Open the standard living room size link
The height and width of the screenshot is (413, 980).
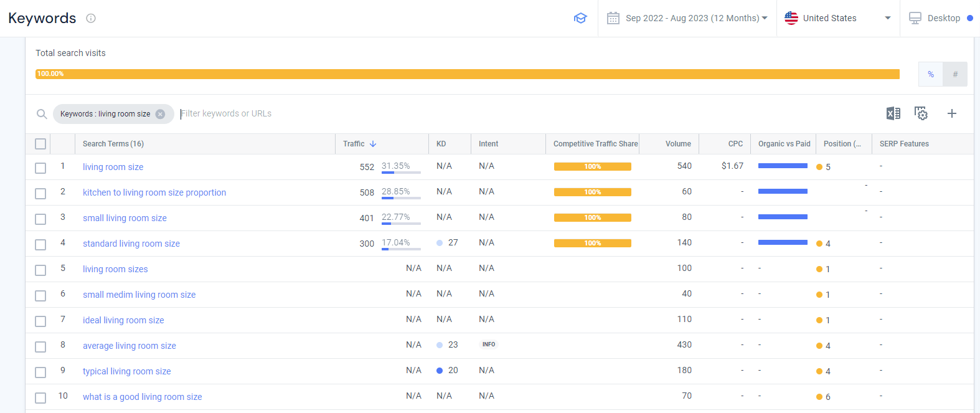tap(131, 244)
